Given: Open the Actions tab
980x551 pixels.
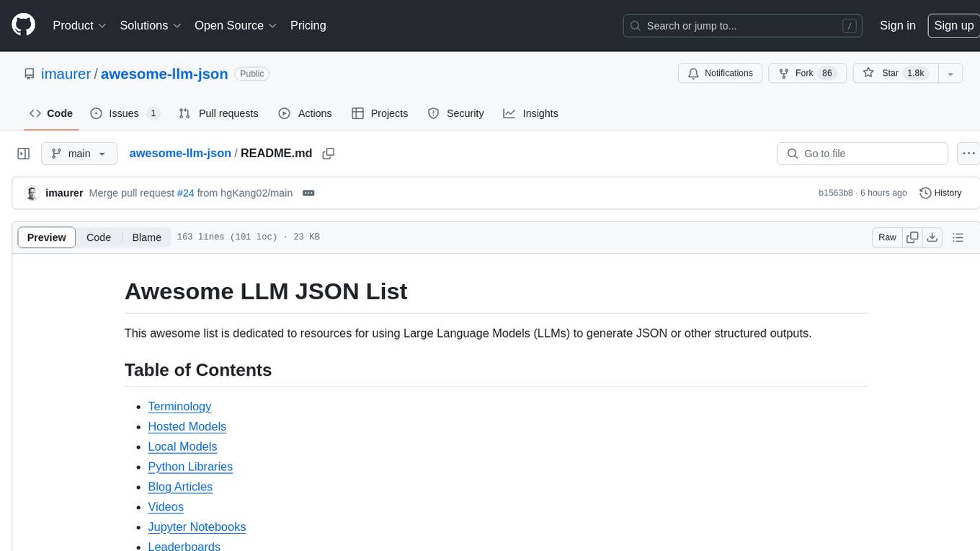Looking at the screenshot, I should (305, 113).
